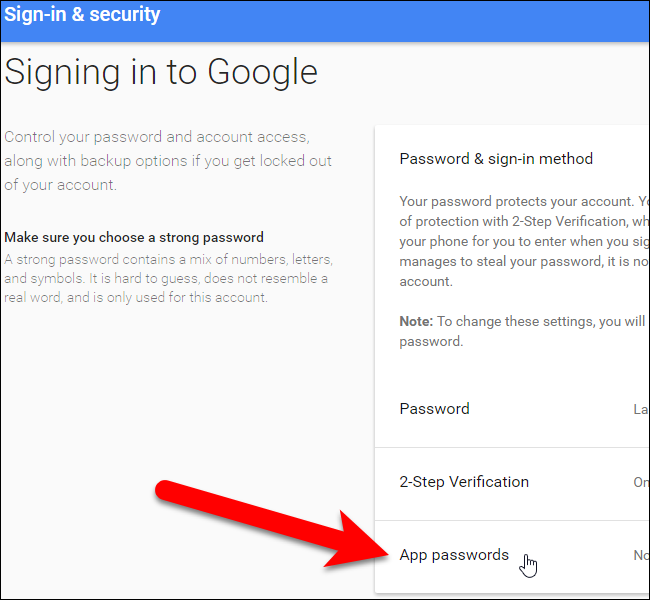The width and height of the screenshot is (650, 600).
Task: Click the Sign-in & security header title
Action: (82, 15)
